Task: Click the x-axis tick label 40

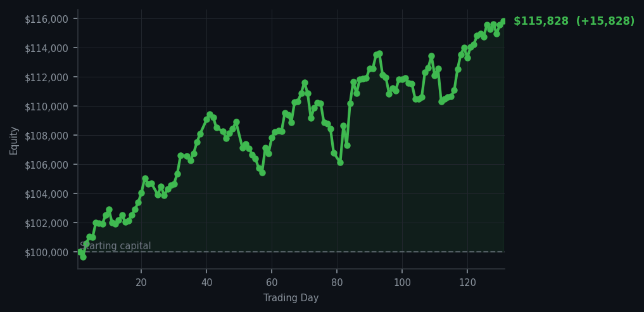Action: 206,283
